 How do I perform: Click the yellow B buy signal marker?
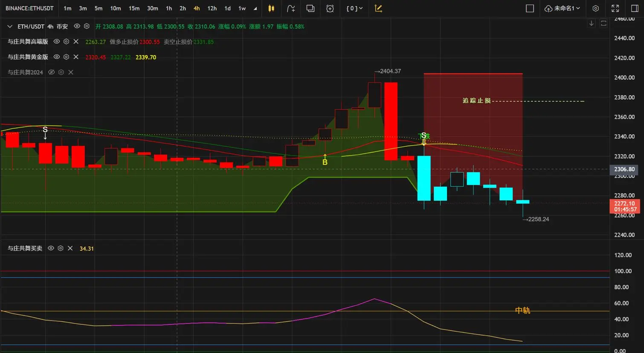325,162
